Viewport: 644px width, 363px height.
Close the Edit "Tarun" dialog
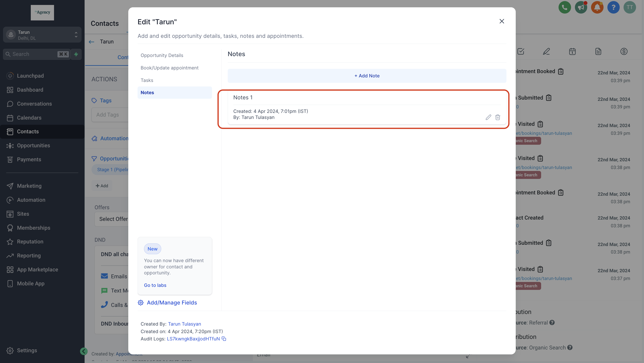tap(502, 21)
